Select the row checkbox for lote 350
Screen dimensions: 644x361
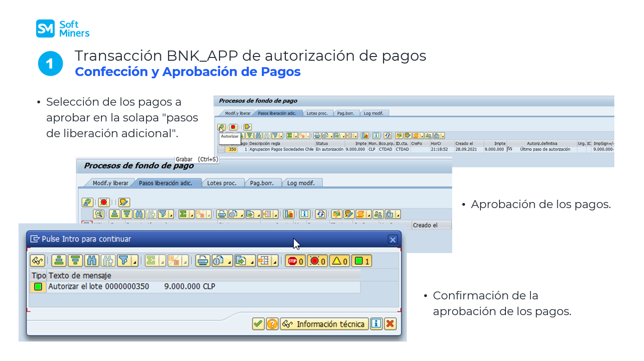(x=221, y=150)
